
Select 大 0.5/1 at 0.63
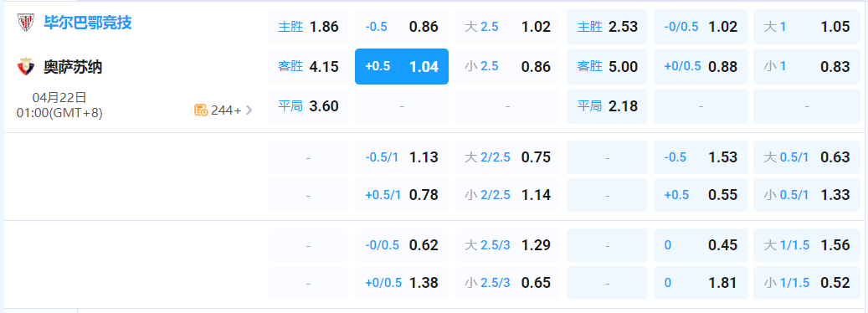click(x=807, y=157)
